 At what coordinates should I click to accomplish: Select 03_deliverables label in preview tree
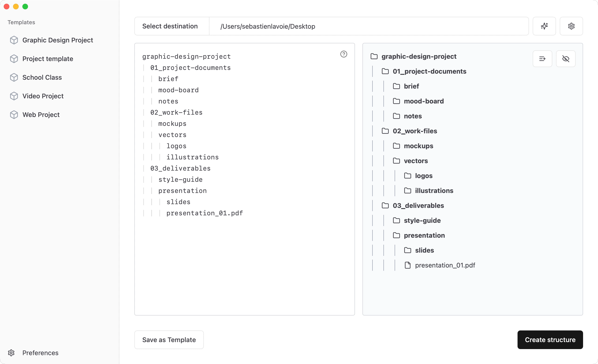click(418, 205)
